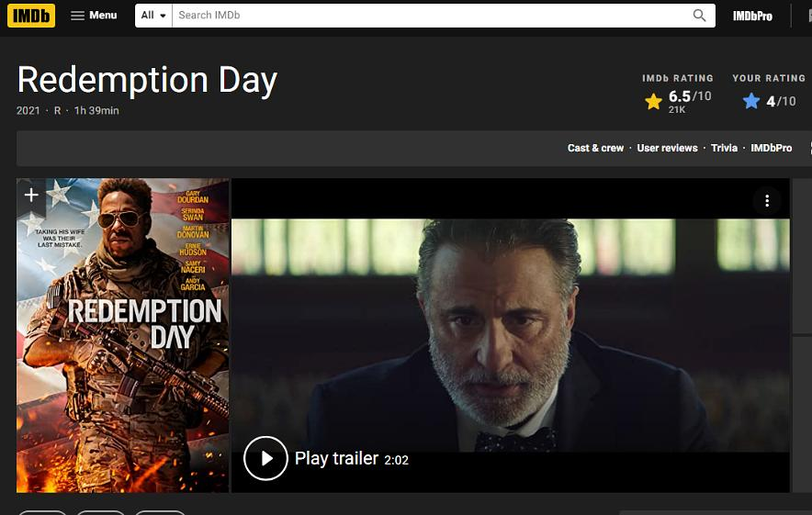Expand the All search category dropdown
The image size is (812, 515).
point(153,16)
